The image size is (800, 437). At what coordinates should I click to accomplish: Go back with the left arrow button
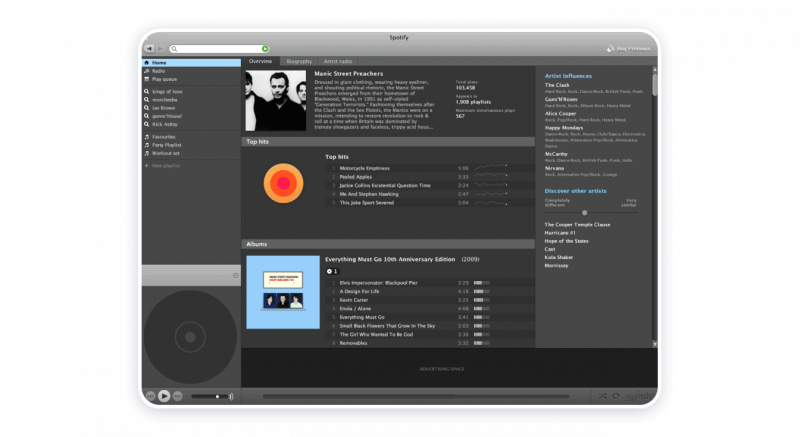pyautogui.click(x=149, y=48)
